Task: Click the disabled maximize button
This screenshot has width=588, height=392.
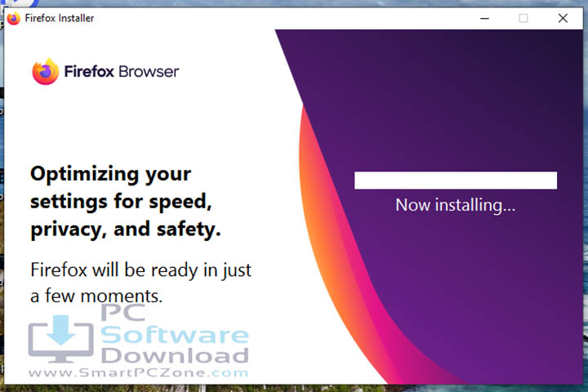Action: 523,18
